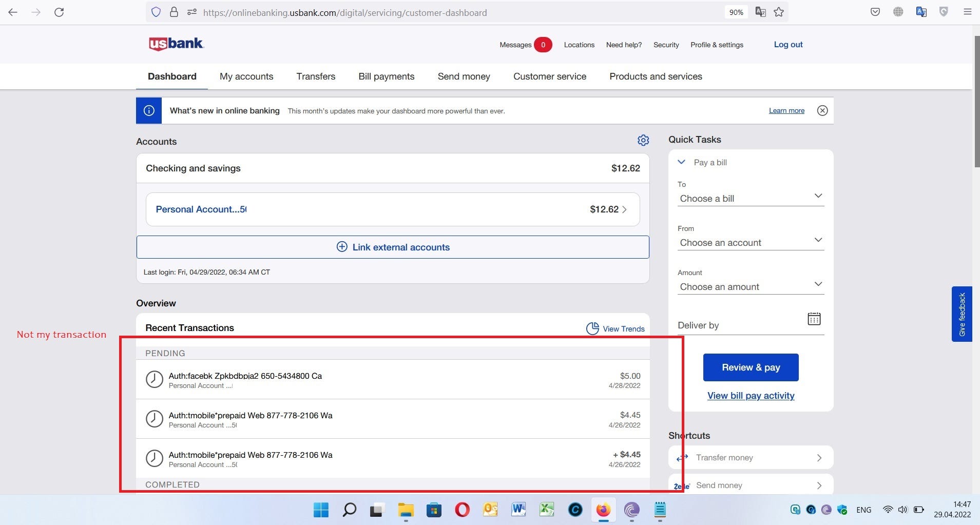Click the ENG language indicator

click(x=864, y=510)
